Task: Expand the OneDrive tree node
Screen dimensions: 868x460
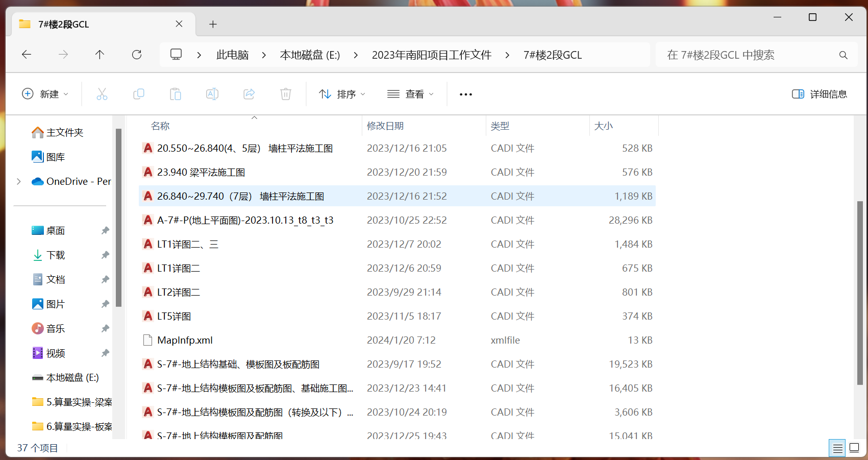Action: [19, 182]
